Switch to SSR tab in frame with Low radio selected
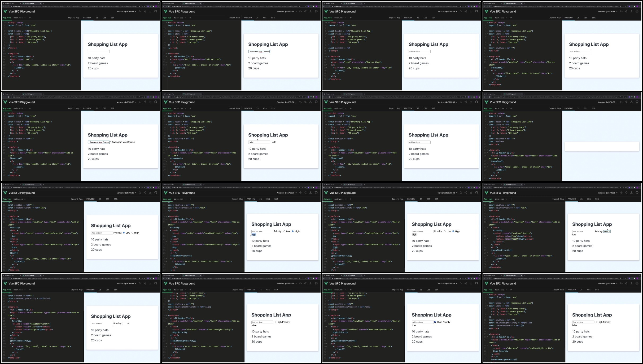The width and height of the screenshot is (643, 364). [116, 199]
